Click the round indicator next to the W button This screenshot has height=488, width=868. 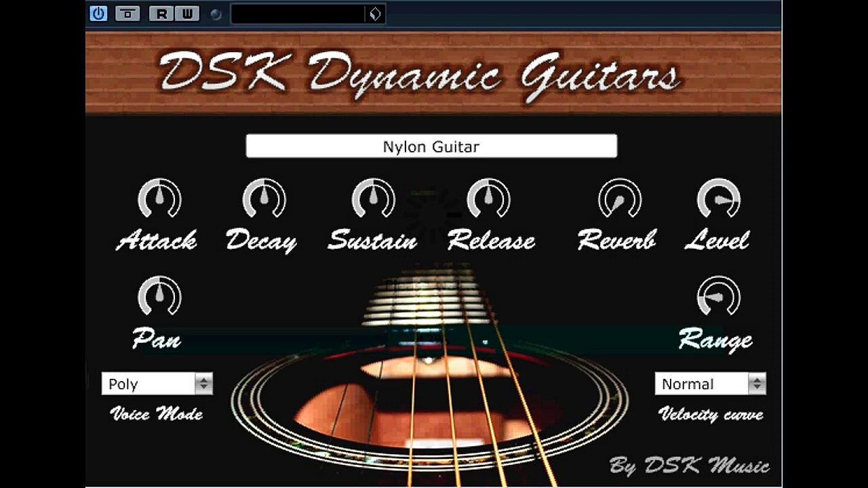(x=216, y=14)
